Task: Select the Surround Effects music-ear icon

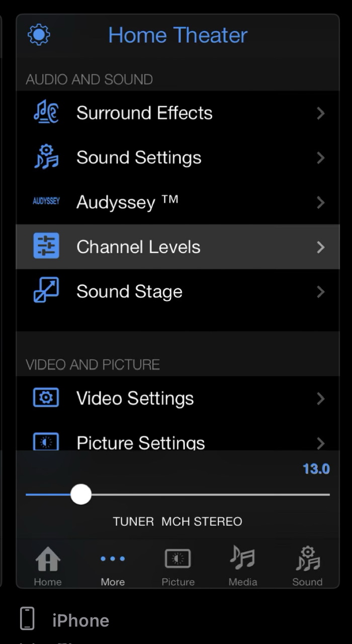Action: pos(46,113)
